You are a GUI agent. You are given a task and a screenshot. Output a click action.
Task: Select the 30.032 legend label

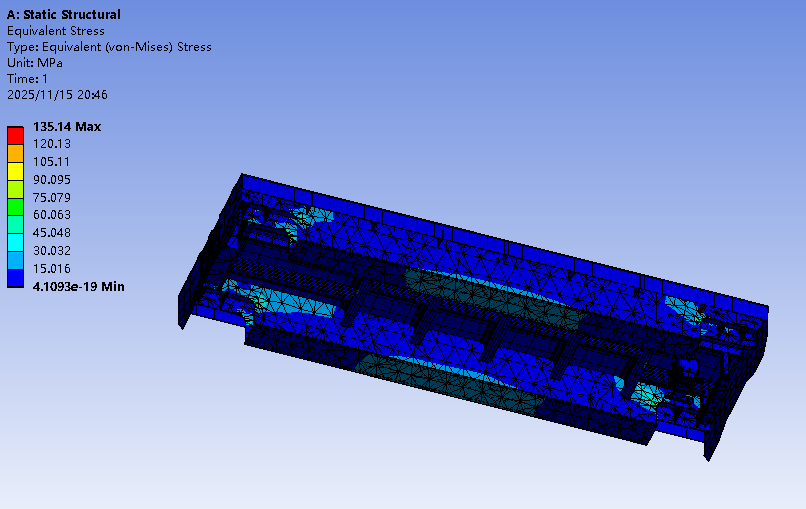[x=52, y=251]
